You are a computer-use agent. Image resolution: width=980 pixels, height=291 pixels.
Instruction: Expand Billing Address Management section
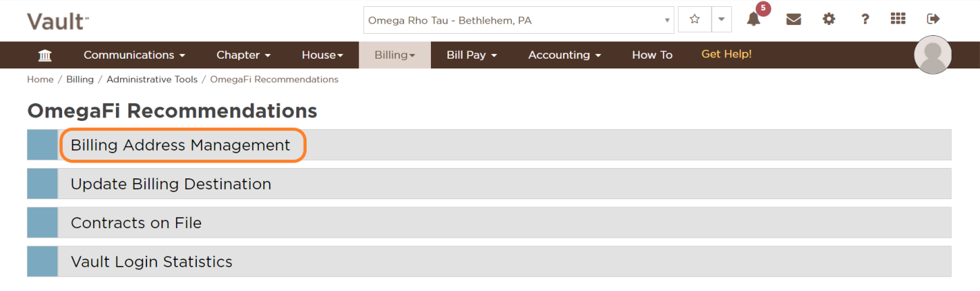point(180,145)
